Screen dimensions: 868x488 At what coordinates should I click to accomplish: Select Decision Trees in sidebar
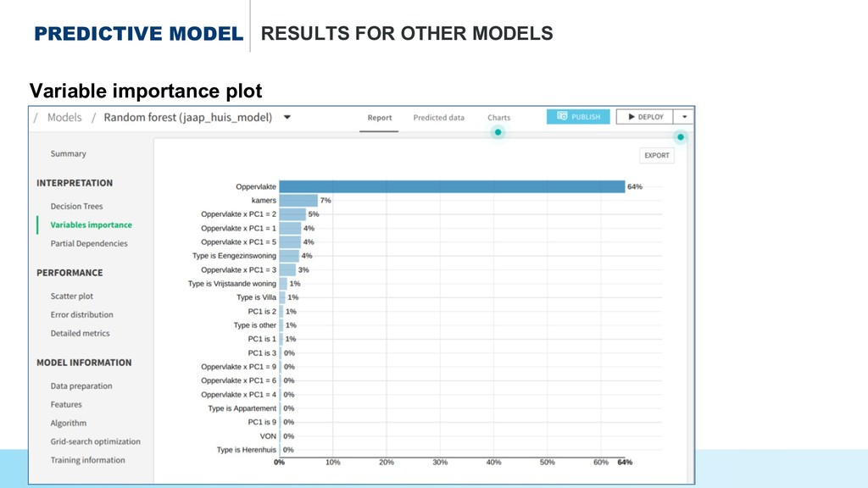point(76,206)
